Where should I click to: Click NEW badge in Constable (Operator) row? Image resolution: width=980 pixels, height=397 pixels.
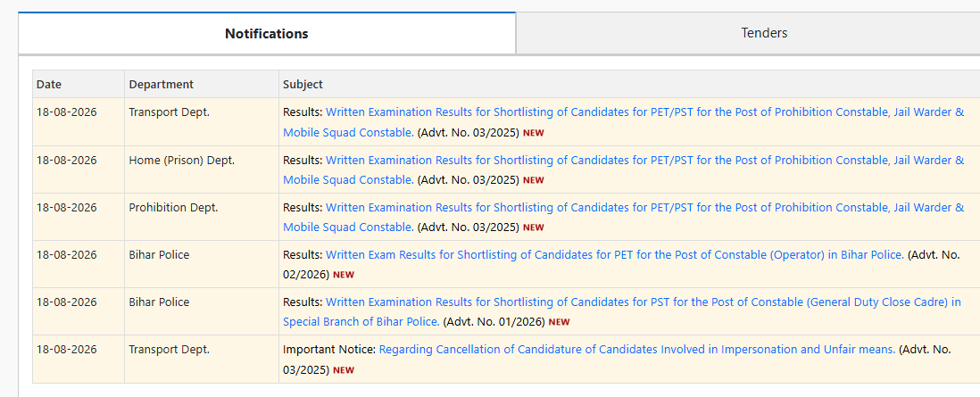tap(343, 275)
